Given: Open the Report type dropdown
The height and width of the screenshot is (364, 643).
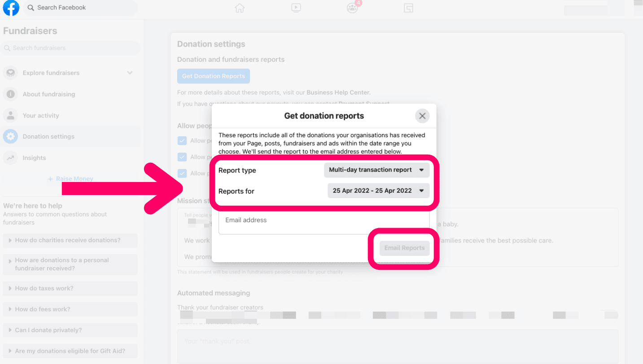Looking at the screenshot, I should click(x=376, y=170).
